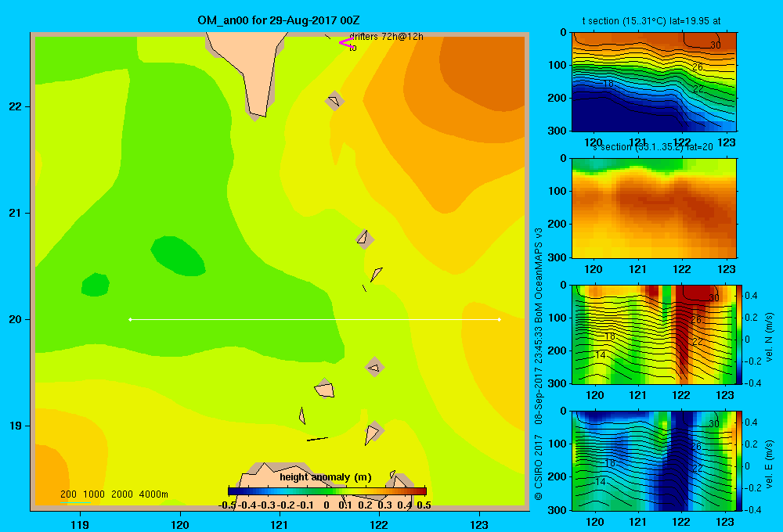Click the 'drifters 72h@12h' label
The height and width of the screenshot is (532, 783).
pos(386,37)
